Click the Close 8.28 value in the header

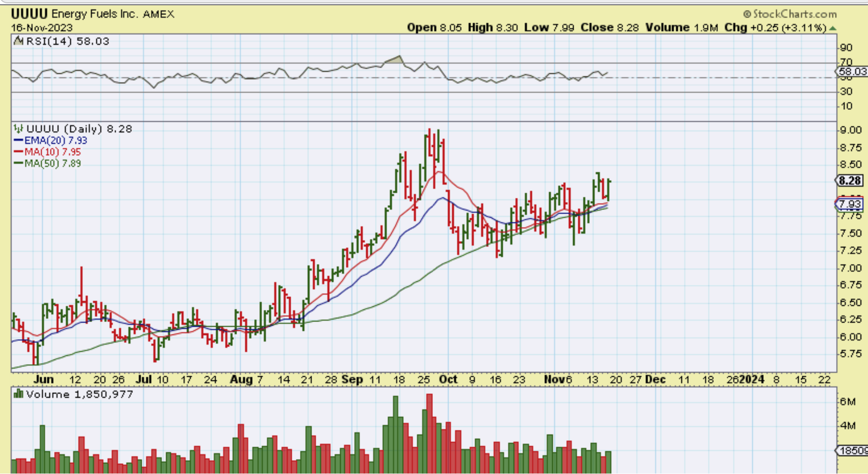point(609,28)
